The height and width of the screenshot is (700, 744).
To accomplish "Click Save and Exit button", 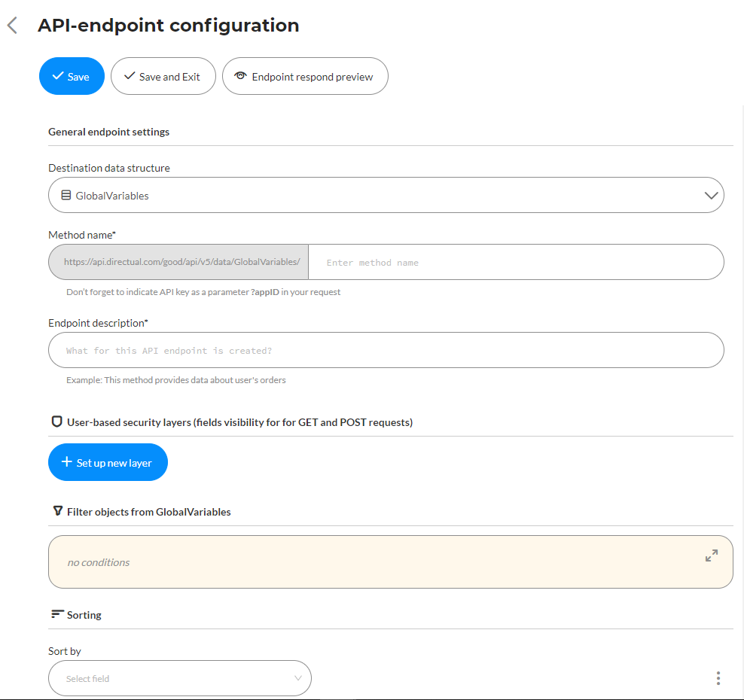I will [x=163, y=76].
